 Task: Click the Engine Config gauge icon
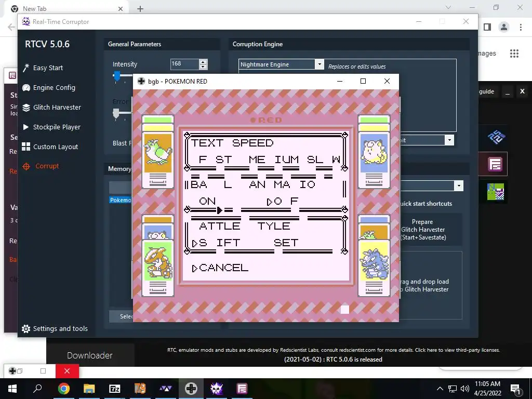[26, 87]
